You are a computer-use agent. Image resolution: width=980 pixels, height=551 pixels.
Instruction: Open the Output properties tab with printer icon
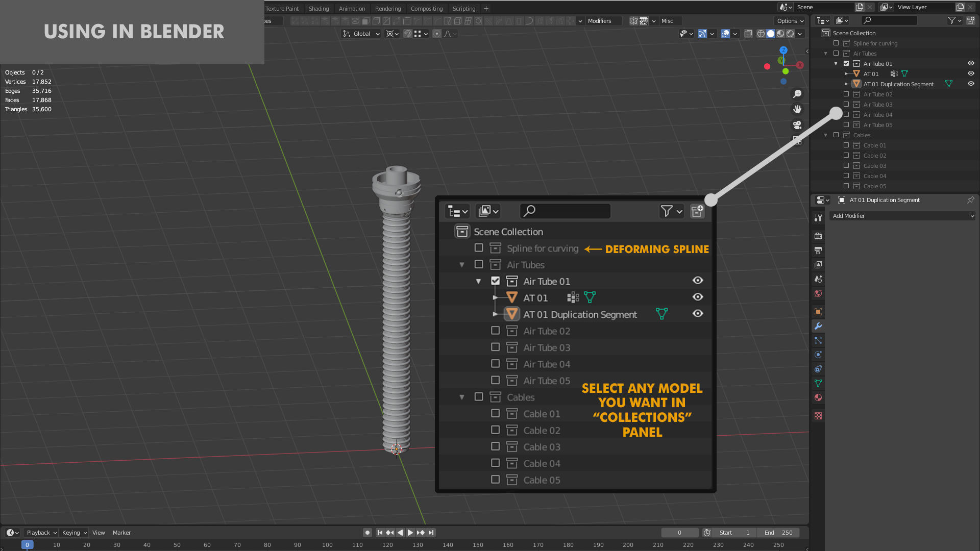(818, 251)
